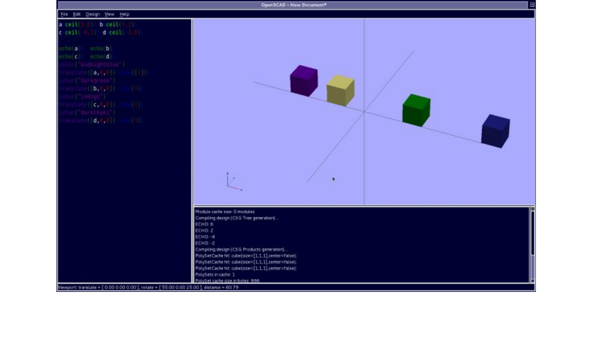Screen dimensions: 592x364
Task: Click the color("midnightblue") code line
Action: click(92, 65)
